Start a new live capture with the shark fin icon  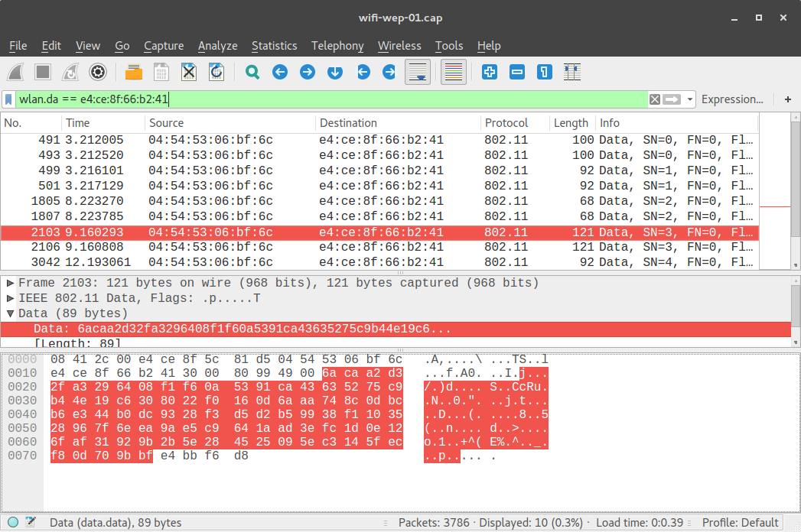click(x=16, y=72)
